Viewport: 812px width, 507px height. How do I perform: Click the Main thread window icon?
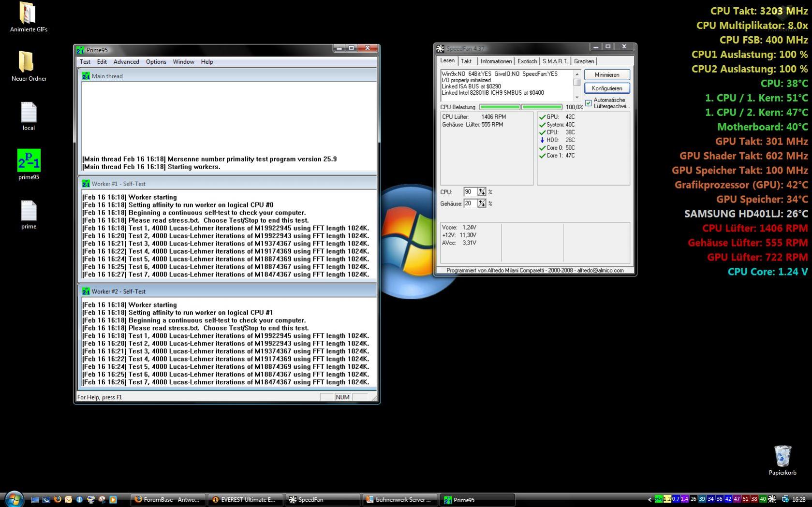86,76
